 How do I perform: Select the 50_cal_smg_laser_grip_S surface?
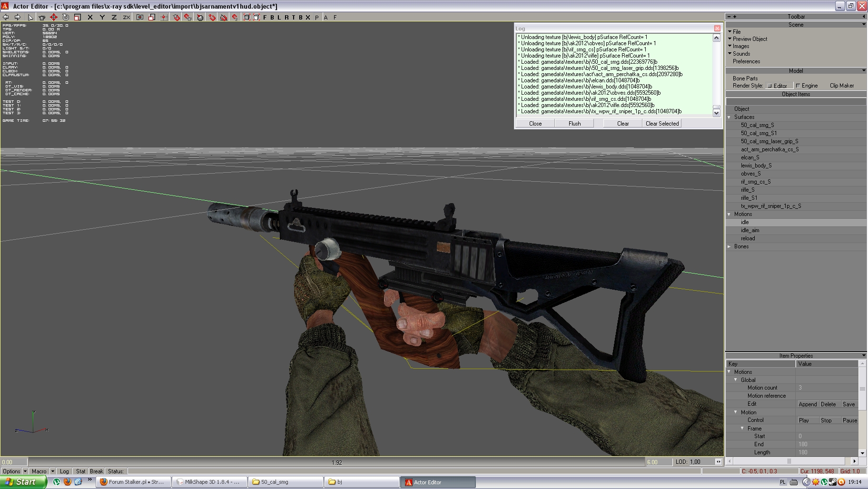pos(769,141)
